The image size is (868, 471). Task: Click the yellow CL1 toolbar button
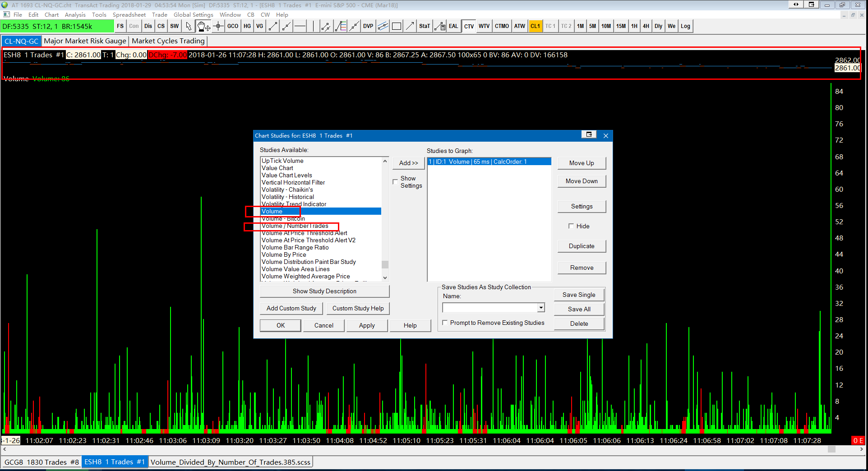(535, 26)
